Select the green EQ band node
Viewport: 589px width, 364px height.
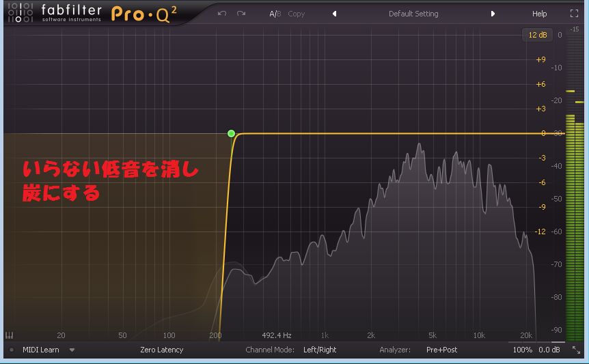tap(232, 133)
